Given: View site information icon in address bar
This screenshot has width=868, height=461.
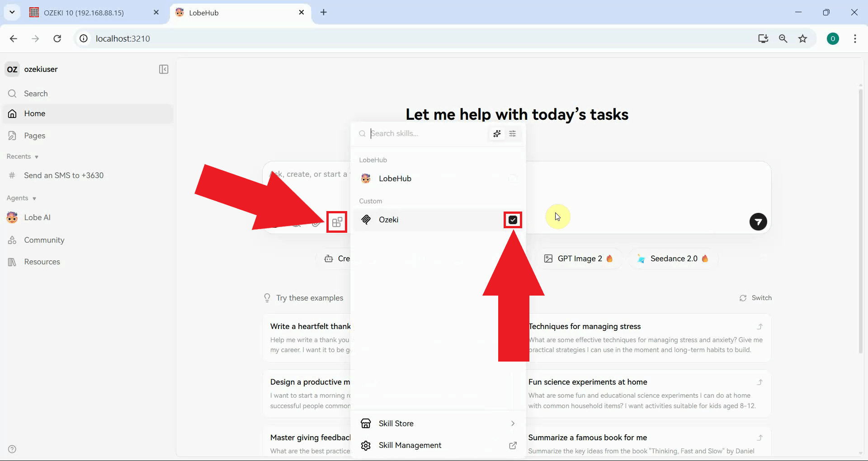Looking at the screenshot, I should tap(84, 38).
